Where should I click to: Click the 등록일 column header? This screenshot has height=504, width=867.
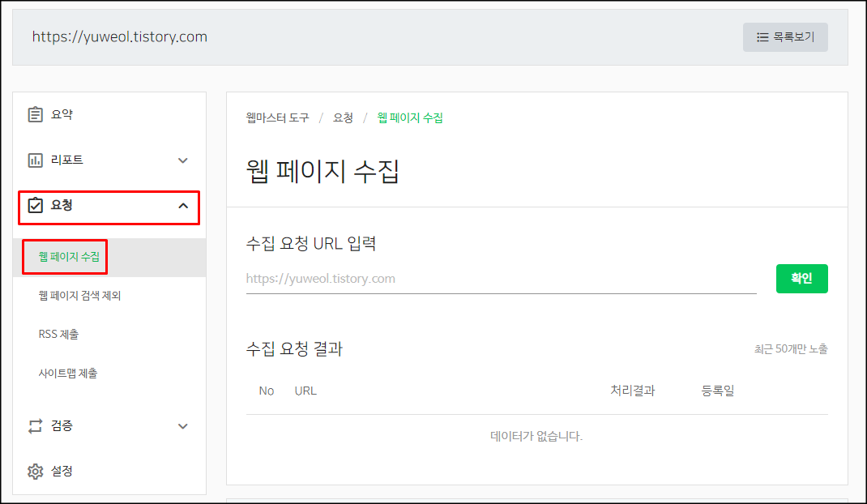(x=718, y=391)
